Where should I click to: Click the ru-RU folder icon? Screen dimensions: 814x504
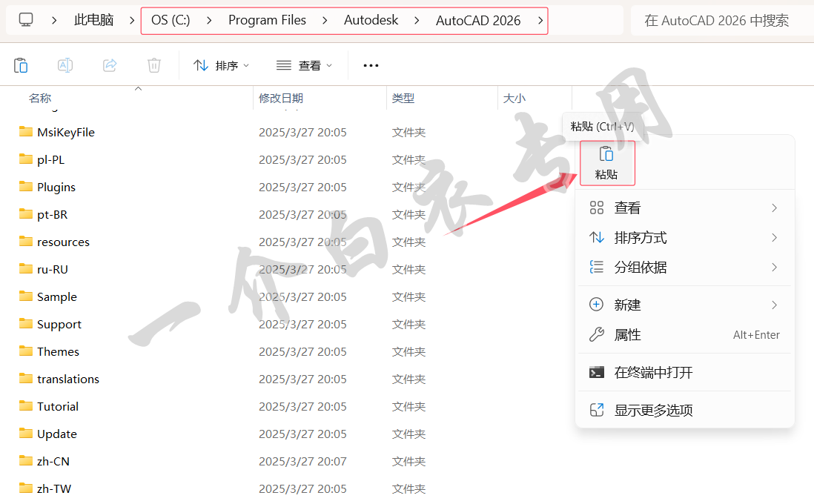25,268
